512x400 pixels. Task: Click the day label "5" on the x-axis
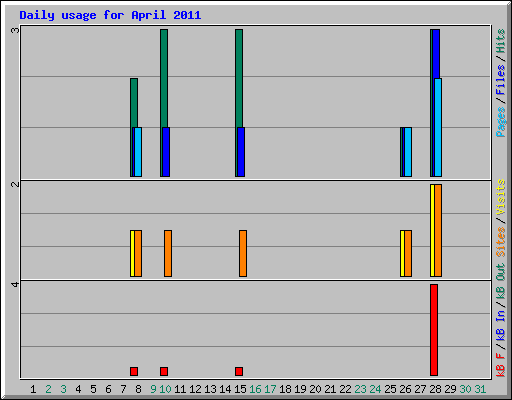click(93, 389)
